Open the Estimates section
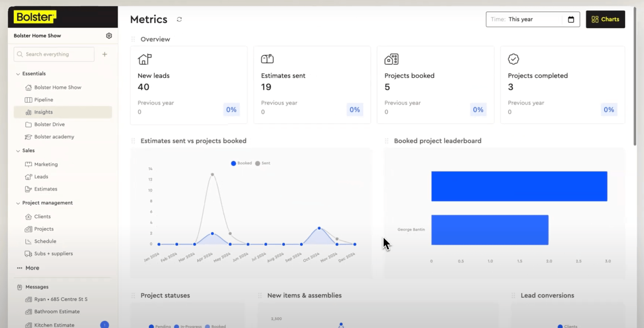Image resolution: width=644 pixels, height=328 pixels. tap(45, 189)
